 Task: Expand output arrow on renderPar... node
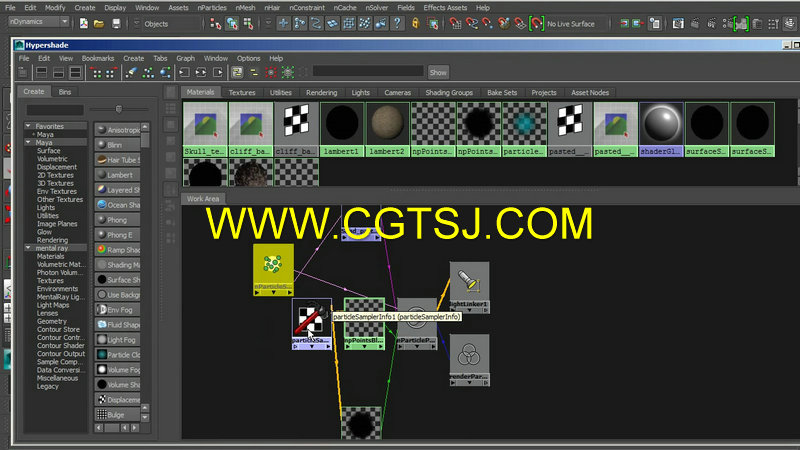click(486, 383)
